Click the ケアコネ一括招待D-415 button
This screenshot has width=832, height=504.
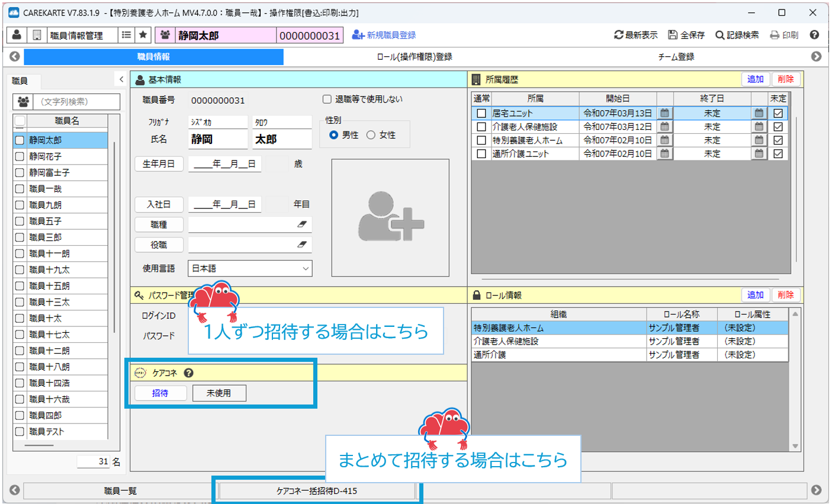pos(317,490)
